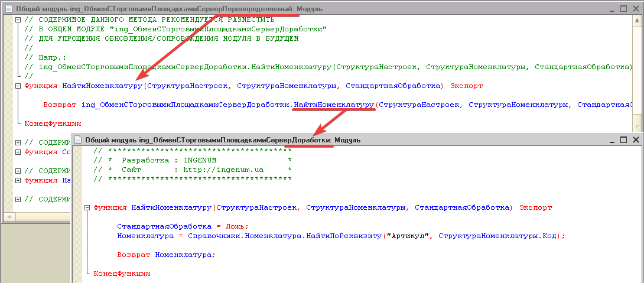Click the Доработки module window title bar
This screenshot has height=283, width=644.
[x=473, y=140]
